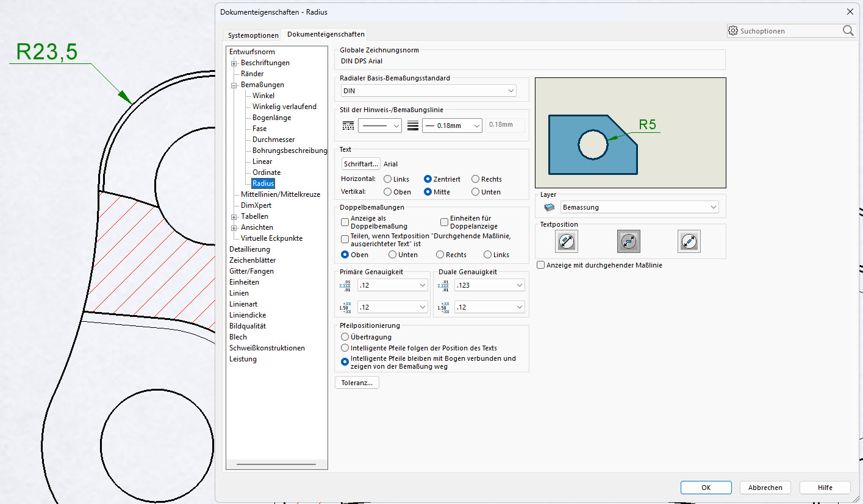This screenshot has height=504, width=863.
Task: Open the Duale Genauigkeit .123 dropdown
Action: [489, 285]
